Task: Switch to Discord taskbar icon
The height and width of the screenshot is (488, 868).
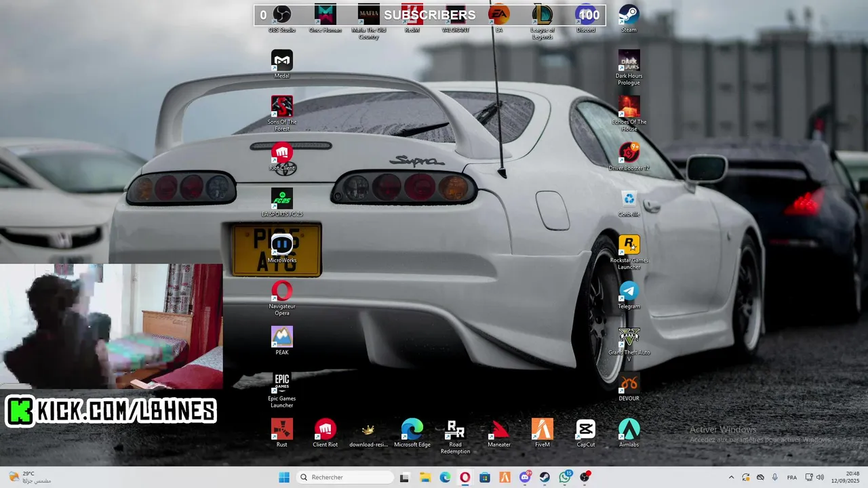Action: [x=525, y=477]
